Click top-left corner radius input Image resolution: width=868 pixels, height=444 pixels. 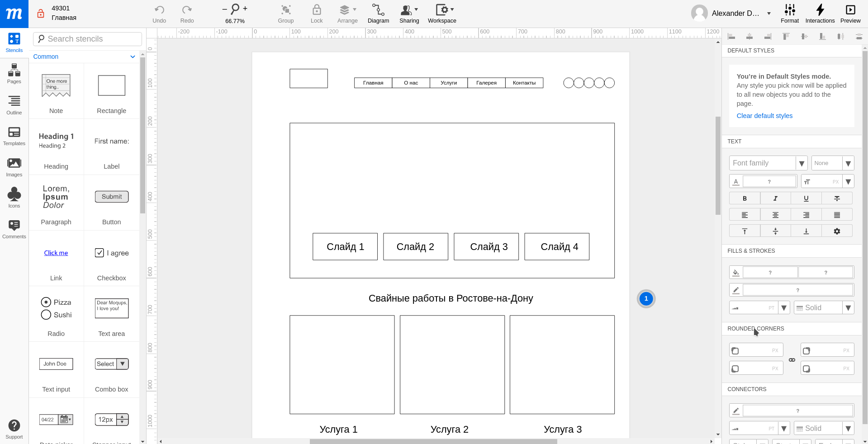coord(756,350)
